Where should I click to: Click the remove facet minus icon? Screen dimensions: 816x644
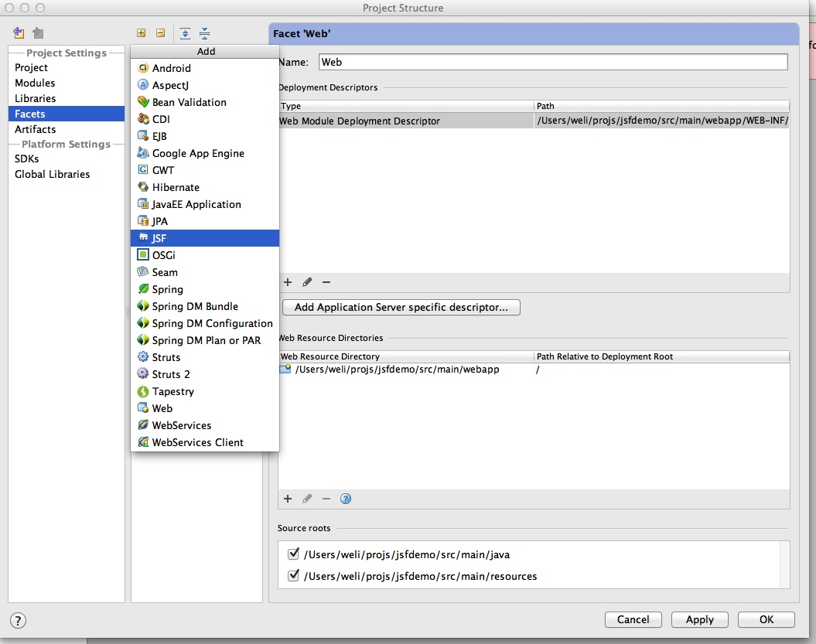coord(160,33)
